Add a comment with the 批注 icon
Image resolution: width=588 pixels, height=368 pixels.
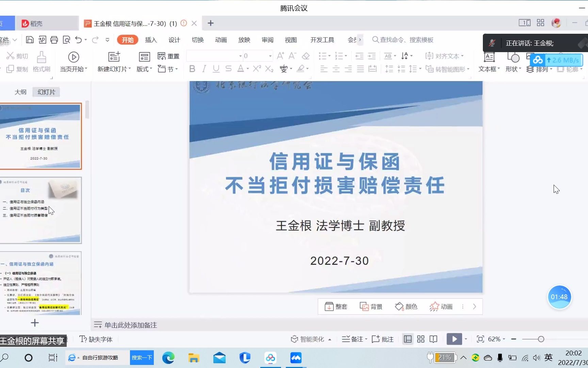382,339
